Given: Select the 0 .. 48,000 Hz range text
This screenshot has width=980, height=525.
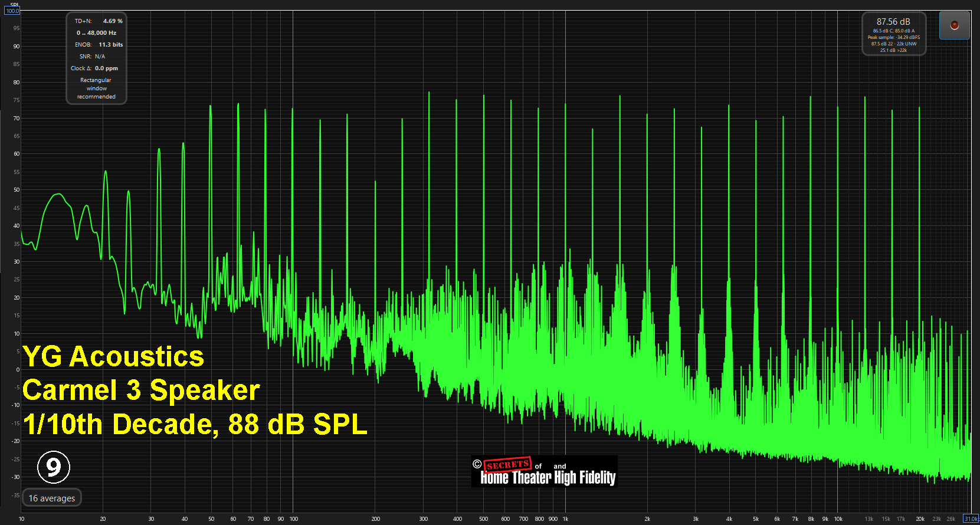Looking at the screenshot, I should point(96,33).
